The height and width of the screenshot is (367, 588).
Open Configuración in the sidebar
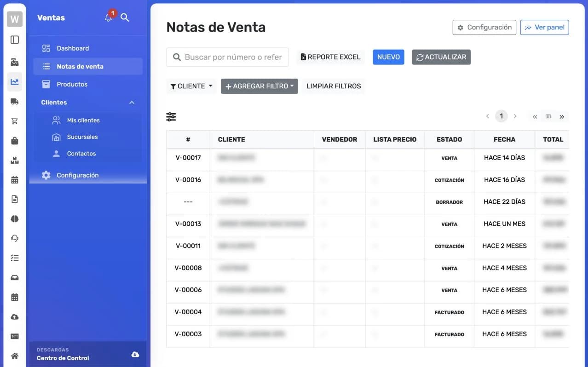click(x=88, y=175)
